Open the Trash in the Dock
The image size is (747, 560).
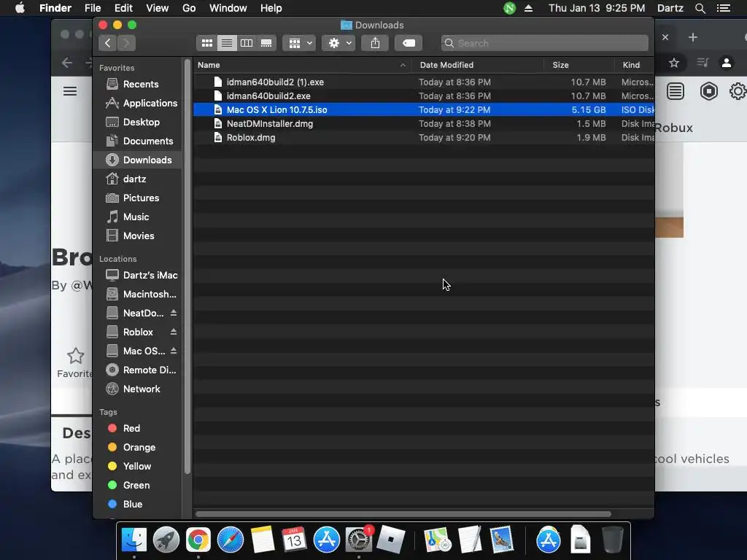click(x=613, y=540)
